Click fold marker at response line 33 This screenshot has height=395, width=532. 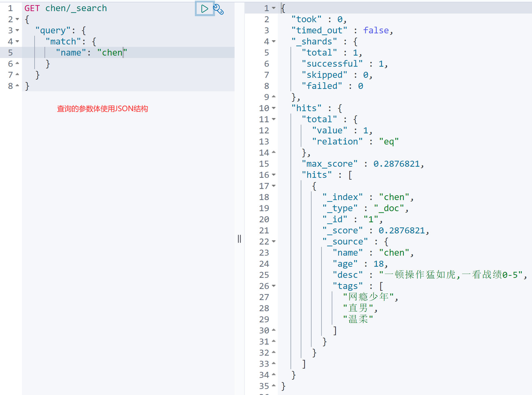274,363
